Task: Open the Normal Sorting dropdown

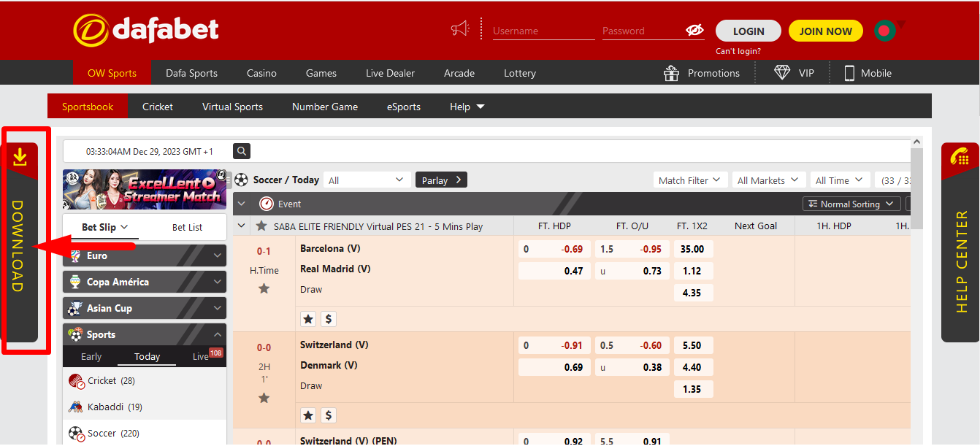Action: click(x=851, y=204)
